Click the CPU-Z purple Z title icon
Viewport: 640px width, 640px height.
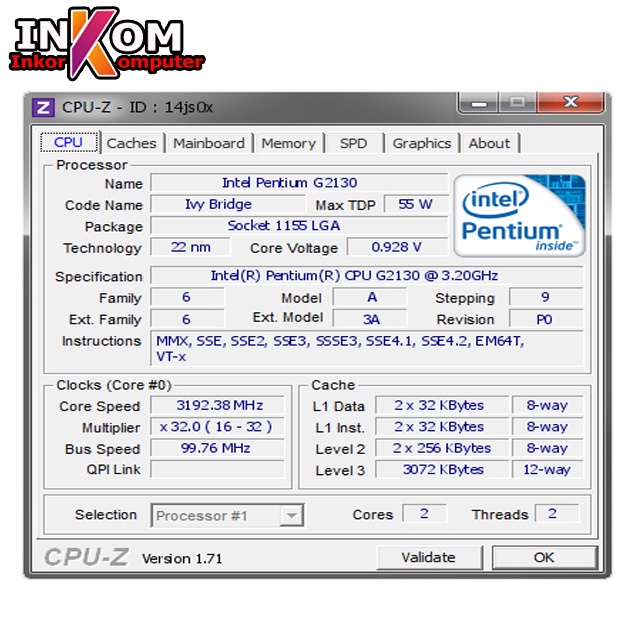pos(43,108)
